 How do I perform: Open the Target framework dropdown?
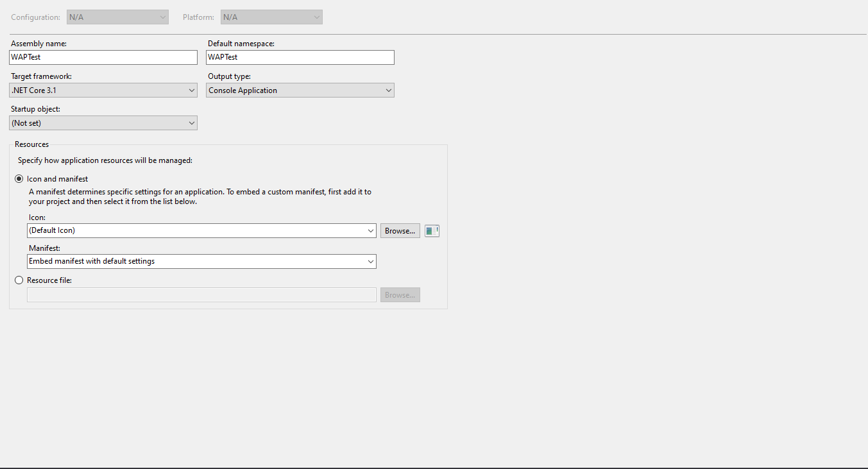(x=192, y=90)
